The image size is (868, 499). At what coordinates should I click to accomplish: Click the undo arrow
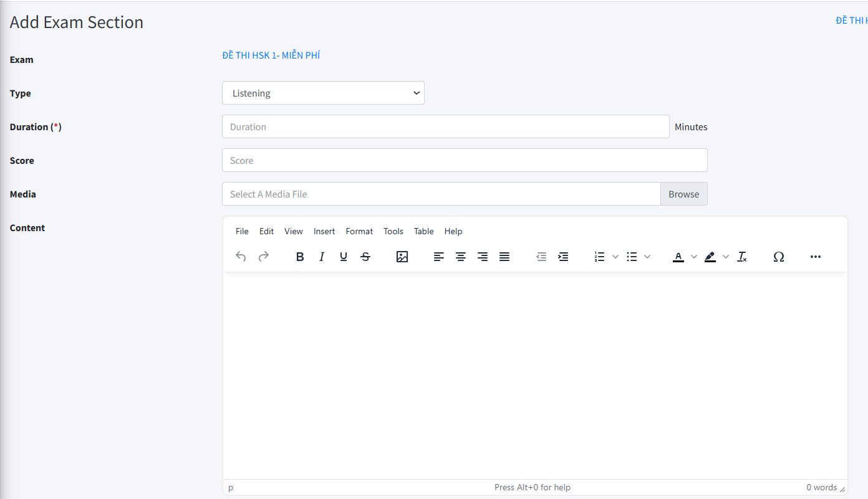241,257
